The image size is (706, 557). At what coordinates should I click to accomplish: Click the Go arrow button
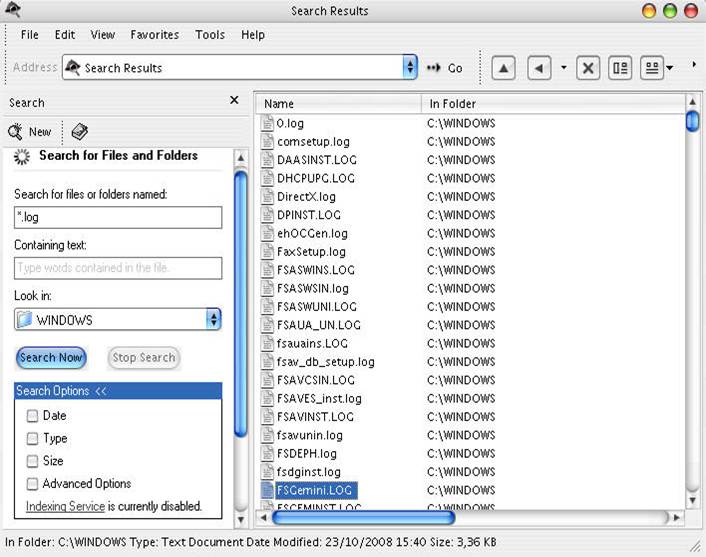point(444,68)
